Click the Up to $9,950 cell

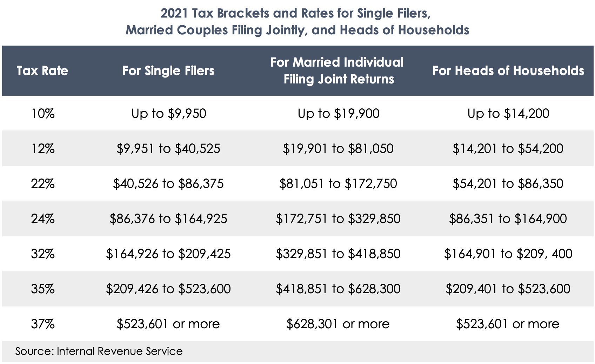(x=169, y=114)
